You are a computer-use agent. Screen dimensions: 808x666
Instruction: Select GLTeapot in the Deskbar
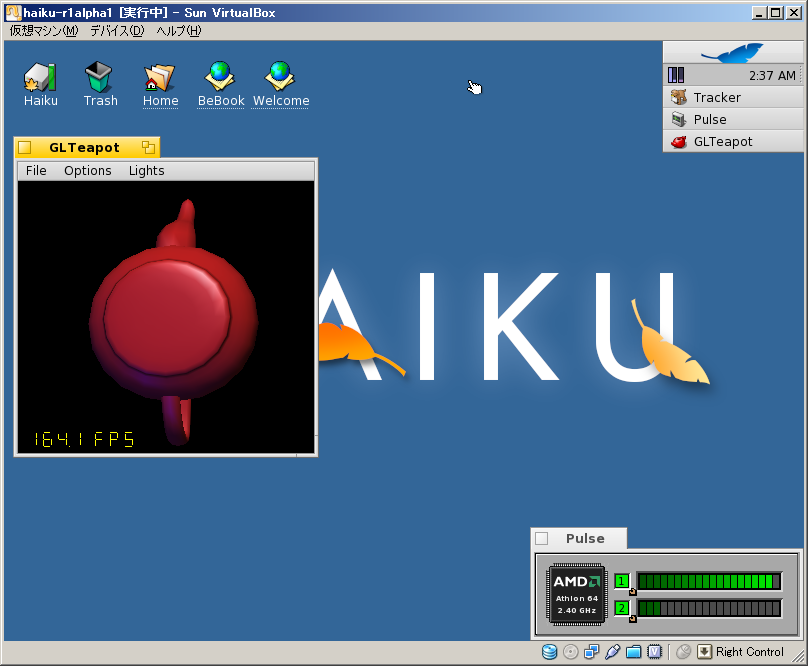tap(733, 141)
